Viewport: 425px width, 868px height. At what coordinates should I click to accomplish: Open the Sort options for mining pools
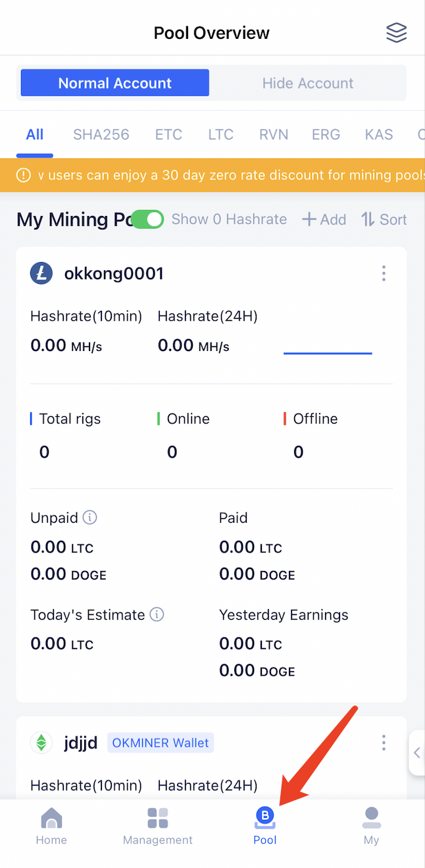[x=384, y=219]
